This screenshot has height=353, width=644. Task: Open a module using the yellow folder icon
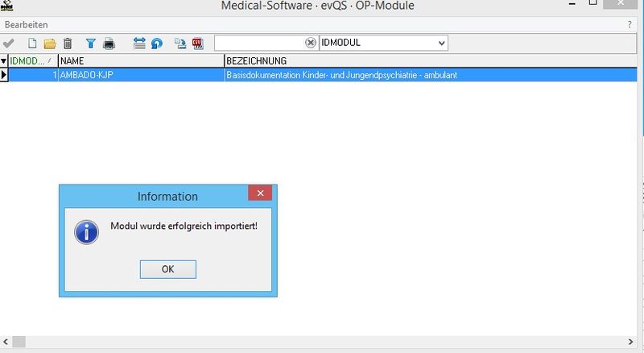(50, 44)
